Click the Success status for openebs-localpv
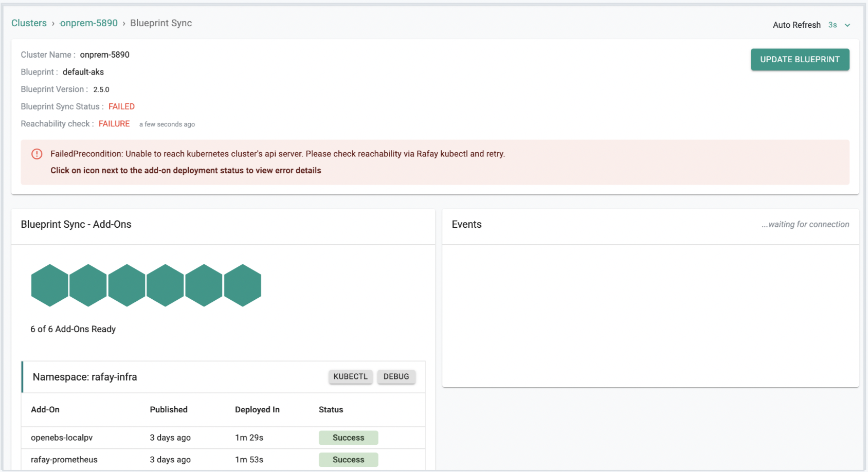This screenshot has height=472, width=868. tap(348, 438)
